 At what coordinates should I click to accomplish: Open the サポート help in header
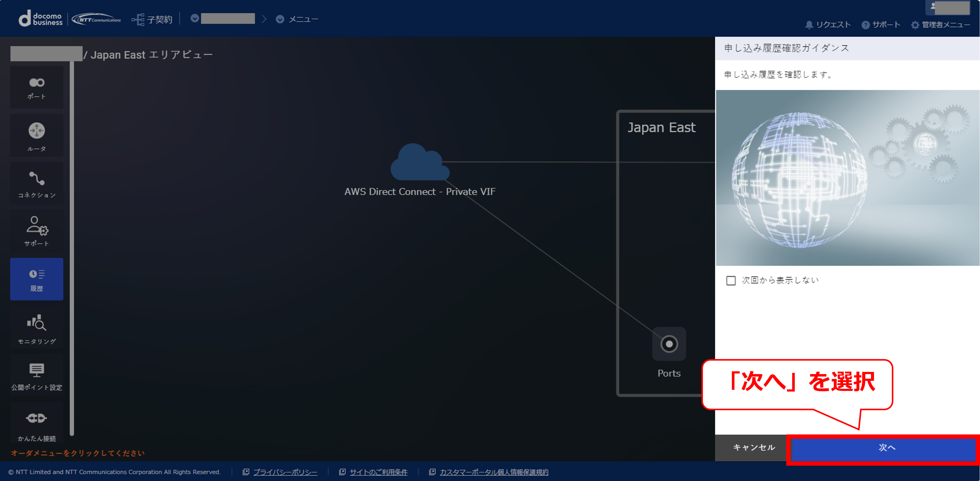tap(881, 25)
